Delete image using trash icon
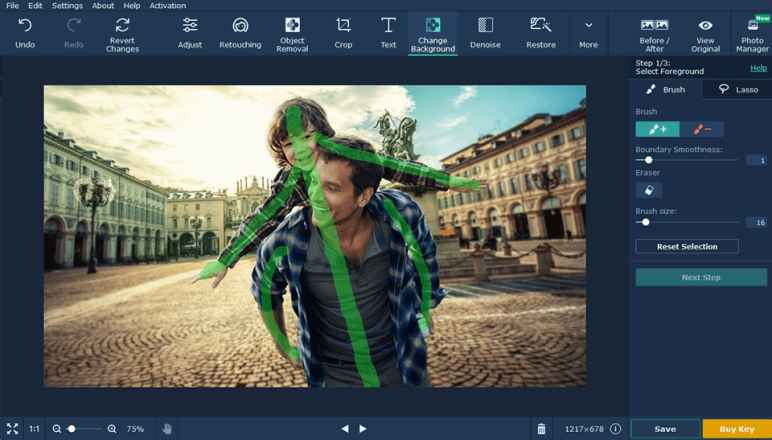The image size is (772, 440). (x=541, y=429)
